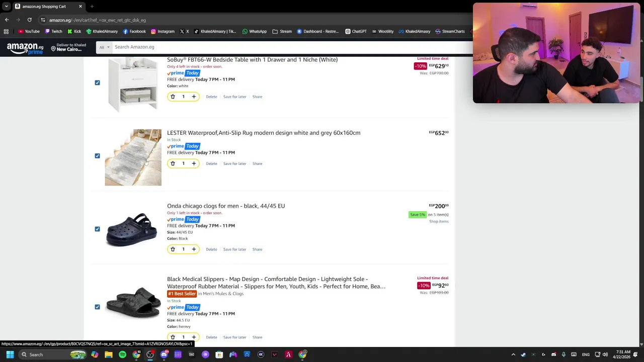644x362 pixels.
Task: Click the Search Amazon.eg input field
Action: pyautogui.click(x=292, y=47)
